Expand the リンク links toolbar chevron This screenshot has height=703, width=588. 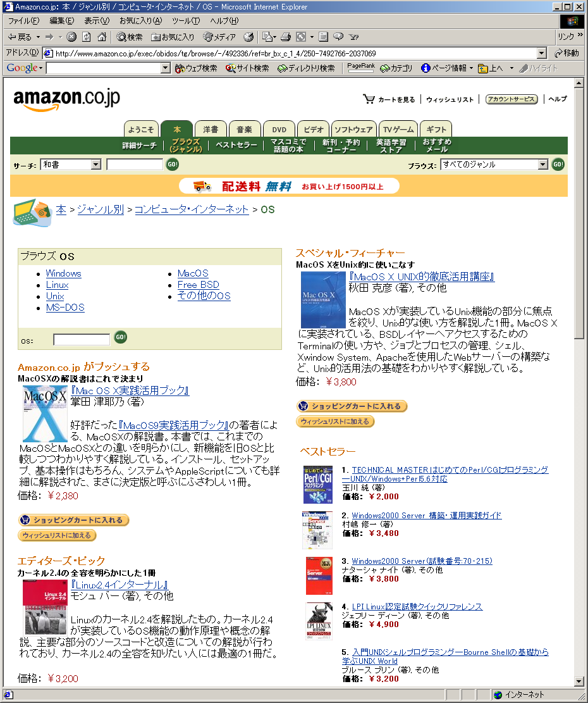[580, 35]
